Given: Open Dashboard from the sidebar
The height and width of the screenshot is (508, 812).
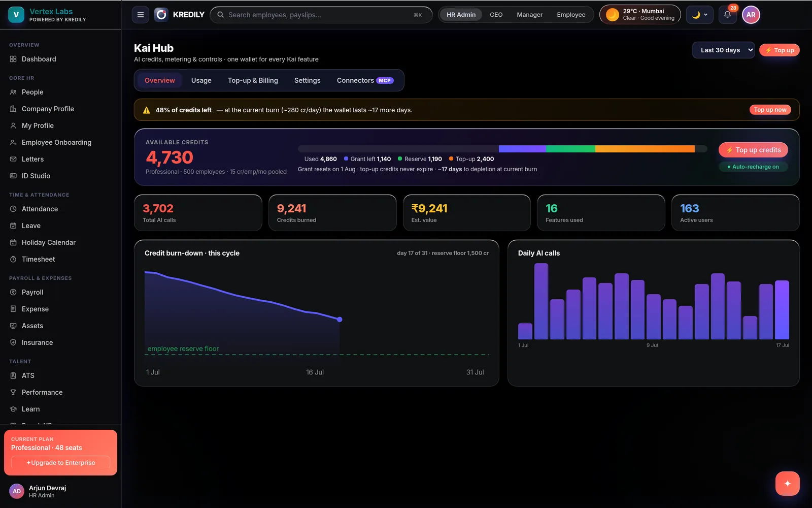Looking at the screenshot, I should 60,59.
